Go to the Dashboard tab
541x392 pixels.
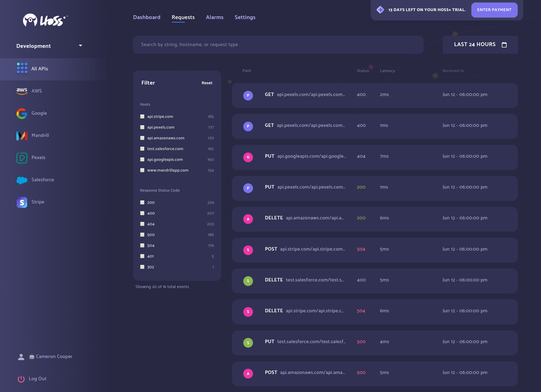click(x=147, y=17)
